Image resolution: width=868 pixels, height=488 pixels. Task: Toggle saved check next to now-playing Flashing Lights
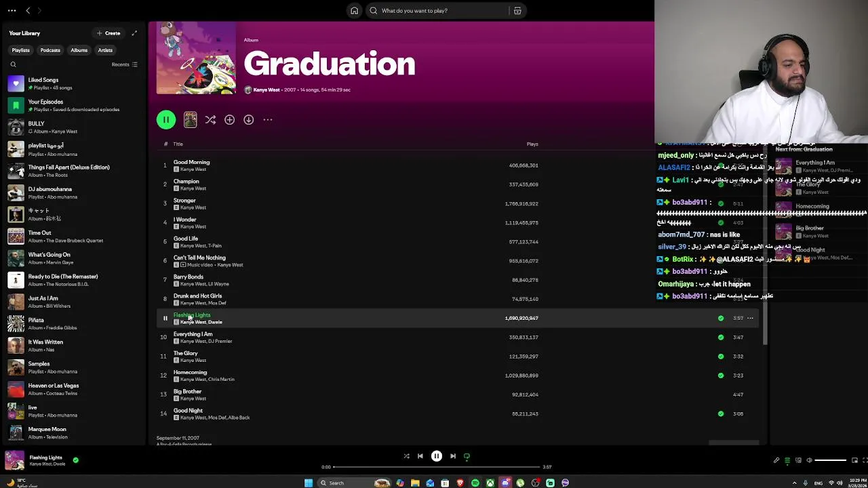(75, 460)
